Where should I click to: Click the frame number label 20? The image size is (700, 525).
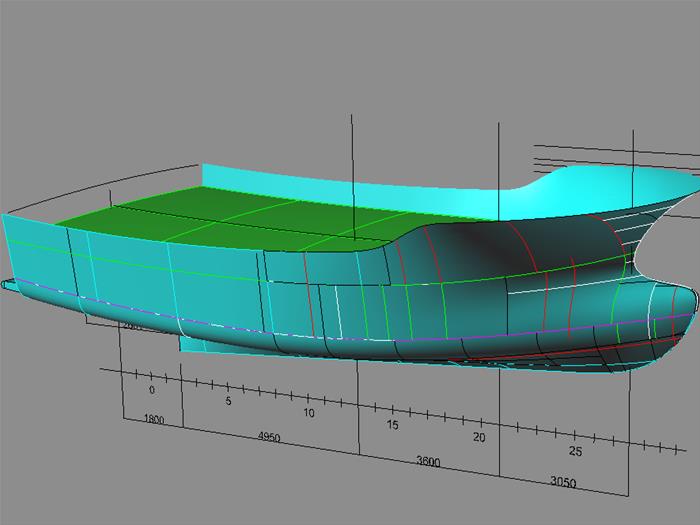pos(479,437)
